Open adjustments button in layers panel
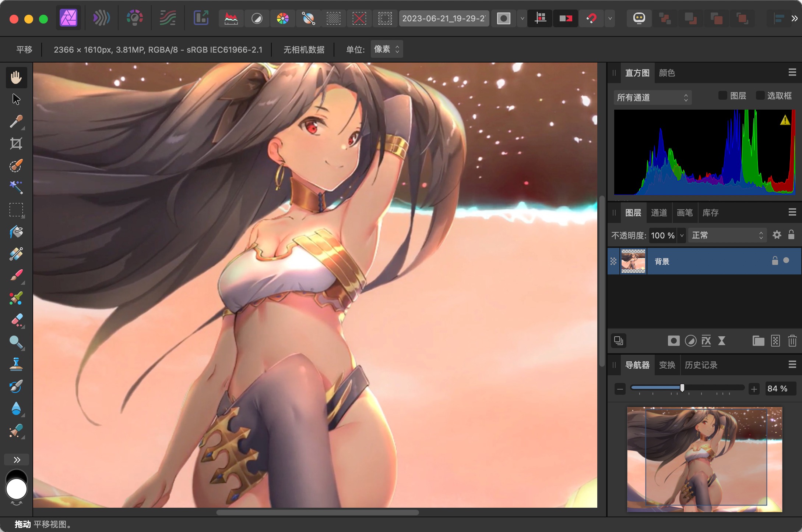The width and height of the screenshot is (802, 532). pos(690,341)
